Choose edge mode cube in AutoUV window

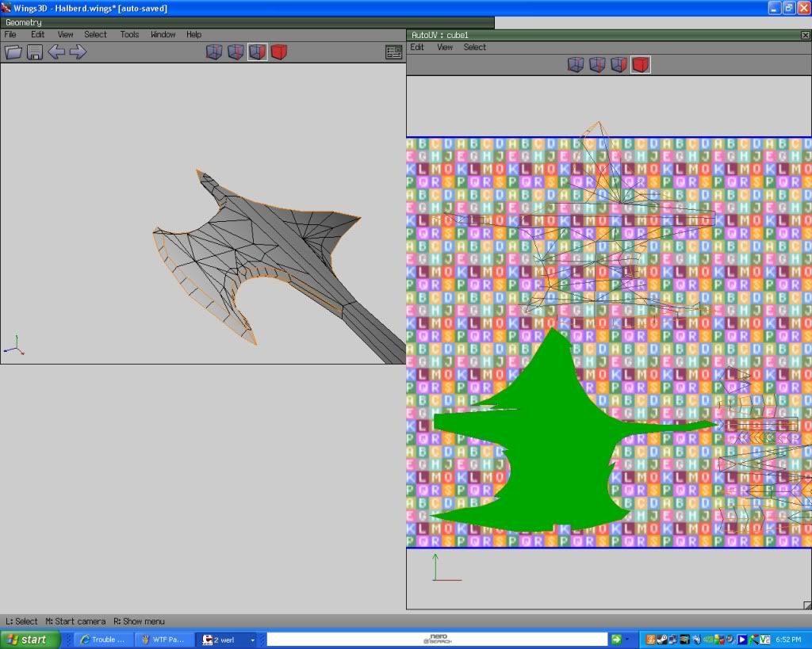pos(597,65)
